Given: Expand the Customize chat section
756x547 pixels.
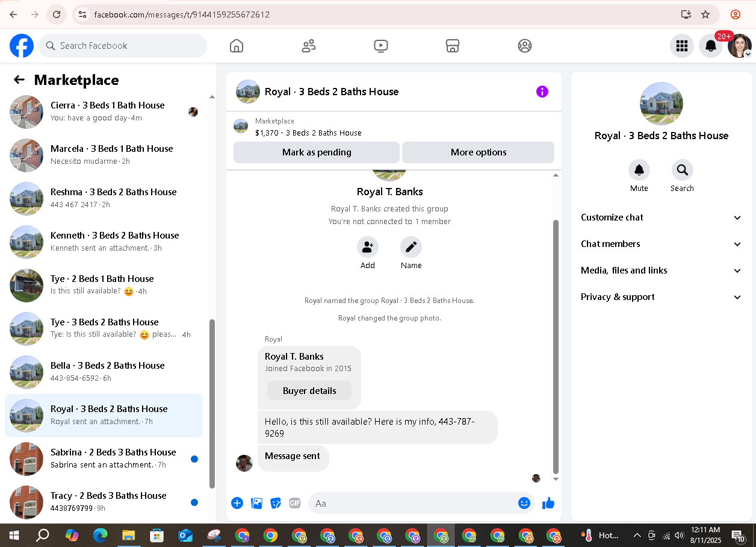Looking at the screenshot, I should [x=661, y=217].
